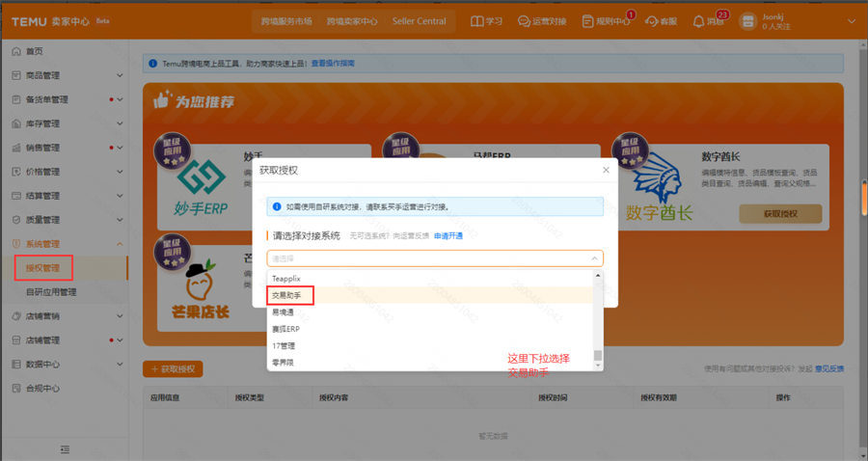The image size is (868, 461).
Task: Select 交易助手 from the dropdown list
Action: point(429,295)
